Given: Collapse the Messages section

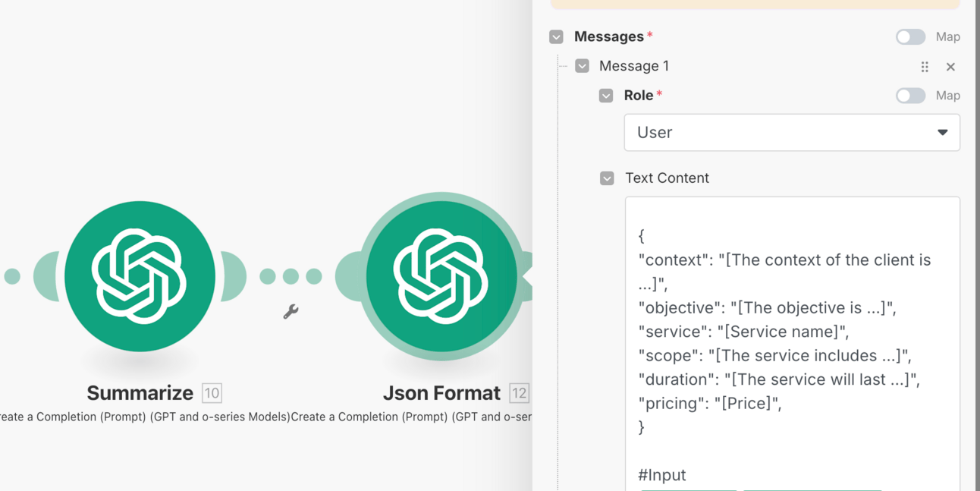Looking at the screenshot, I should pos(556,36).
